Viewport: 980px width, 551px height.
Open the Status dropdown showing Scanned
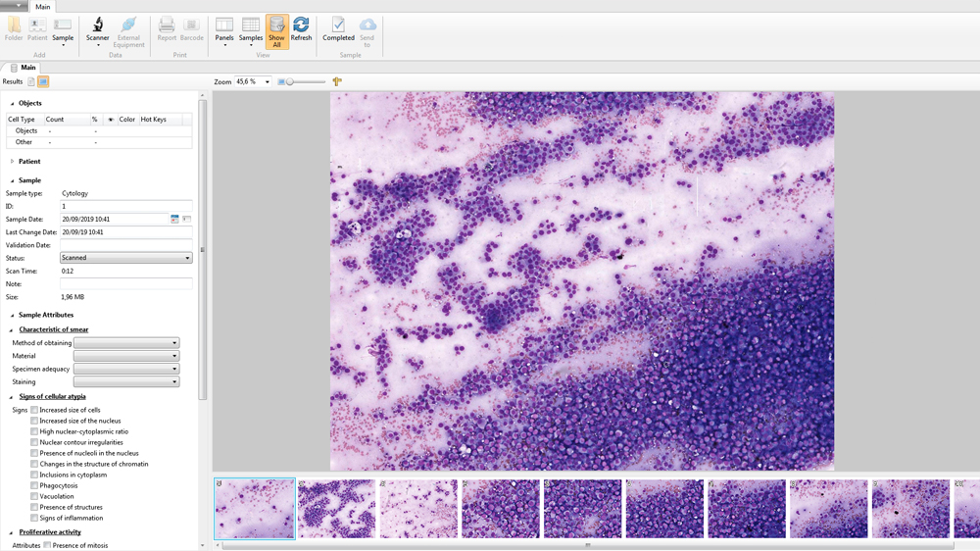point(126,258)
